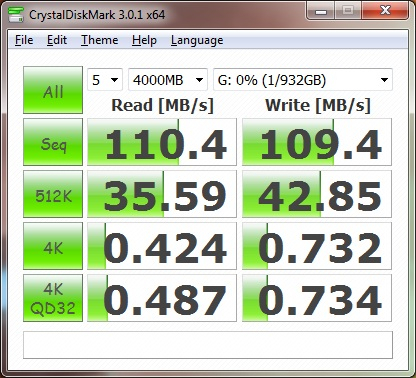
Task: Expand the 4000MB test size dropdown
Action: point(168,80)
